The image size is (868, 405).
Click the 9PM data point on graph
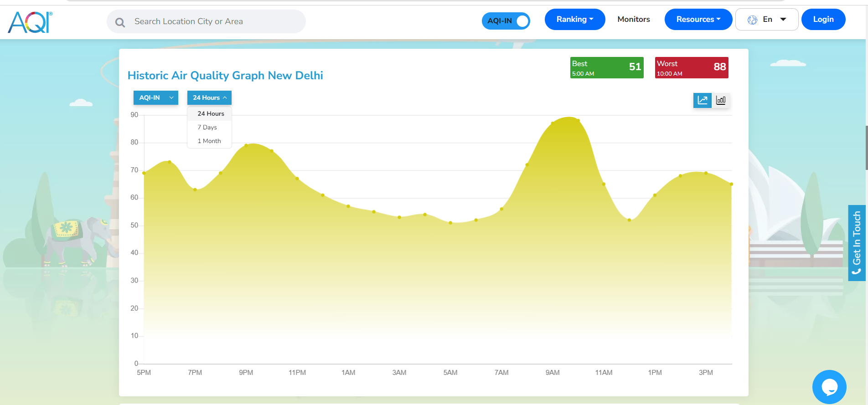tap(246, 145)
